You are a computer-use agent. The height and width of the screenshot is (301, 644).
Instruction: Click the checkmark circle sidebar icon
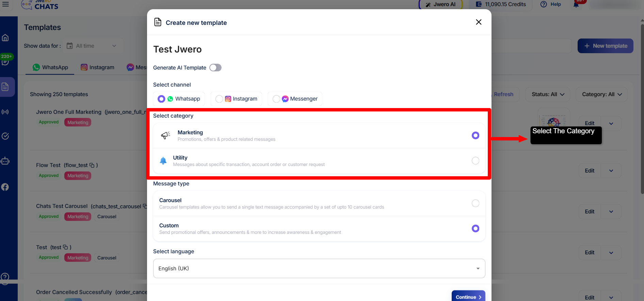pyautogui.click(x=5, y=136)
